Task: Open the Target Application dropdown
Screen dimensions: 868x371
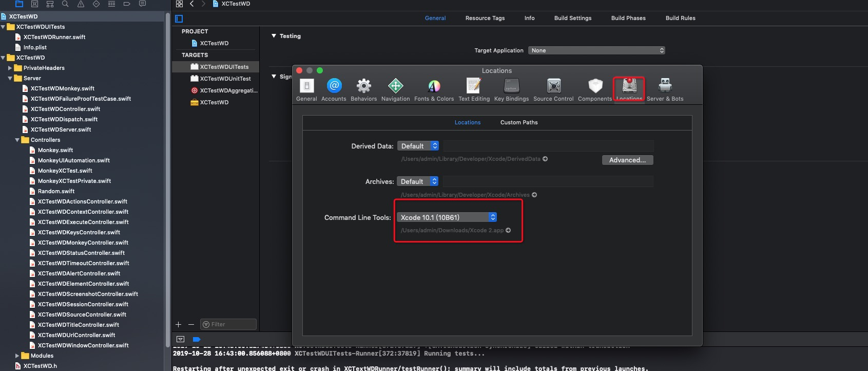Action: tap(597, 50)
